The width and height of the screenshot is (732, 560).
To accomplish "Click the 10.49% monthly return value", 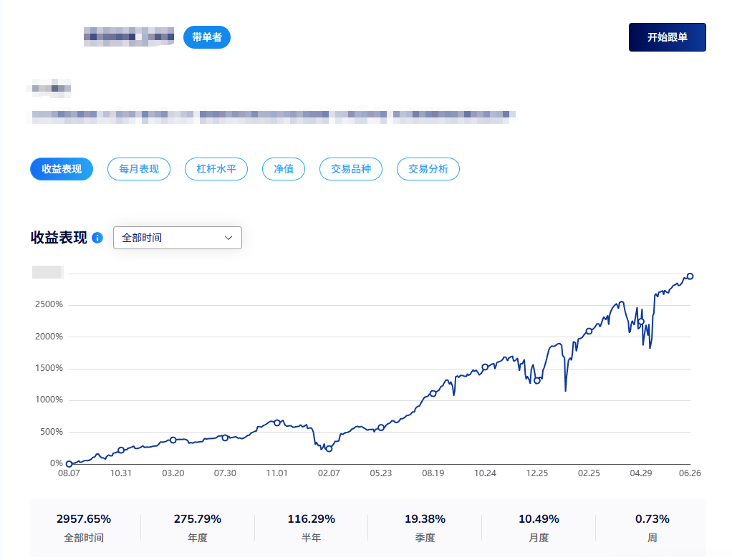I will pos(539,519).
